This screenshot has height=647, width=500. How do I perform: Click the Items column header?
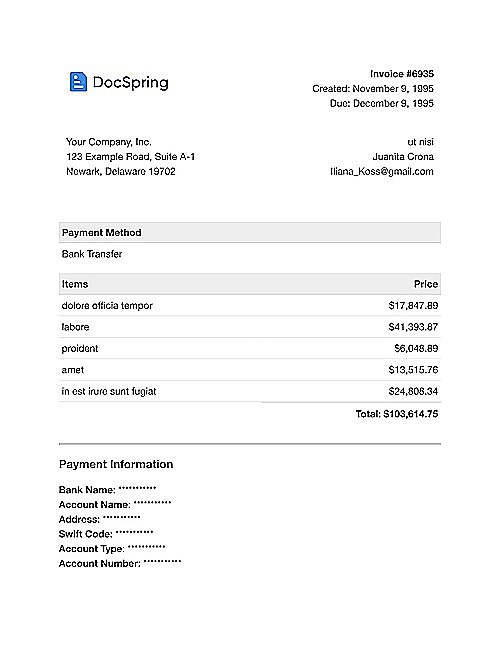pyautogui.click(x=75, y=284)
